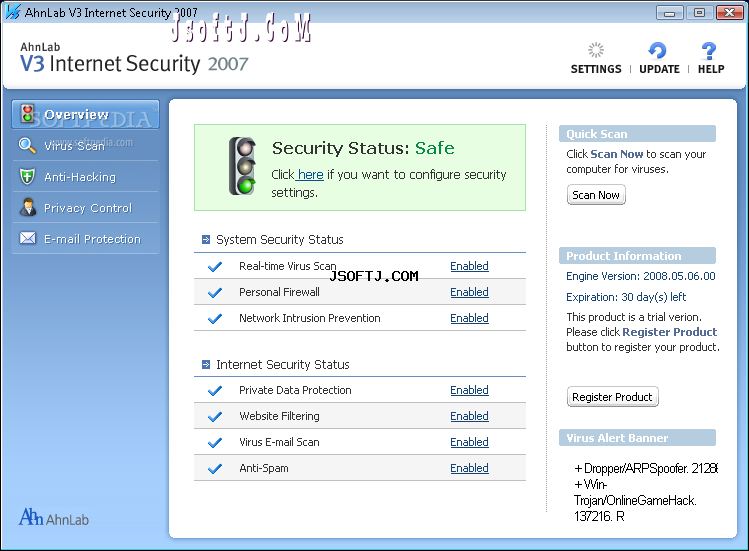The width and height of the screenshot is (749, 551).
Task: Open the SETTINGS menu label
Action: point(596,69)
